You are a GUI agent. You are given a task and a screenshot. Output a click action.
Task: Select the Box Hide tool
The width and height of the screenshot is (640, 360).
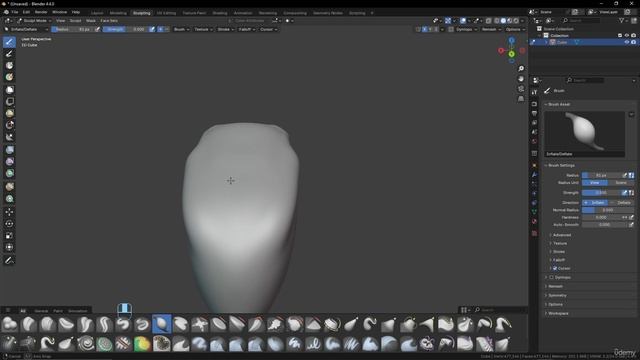9,101
